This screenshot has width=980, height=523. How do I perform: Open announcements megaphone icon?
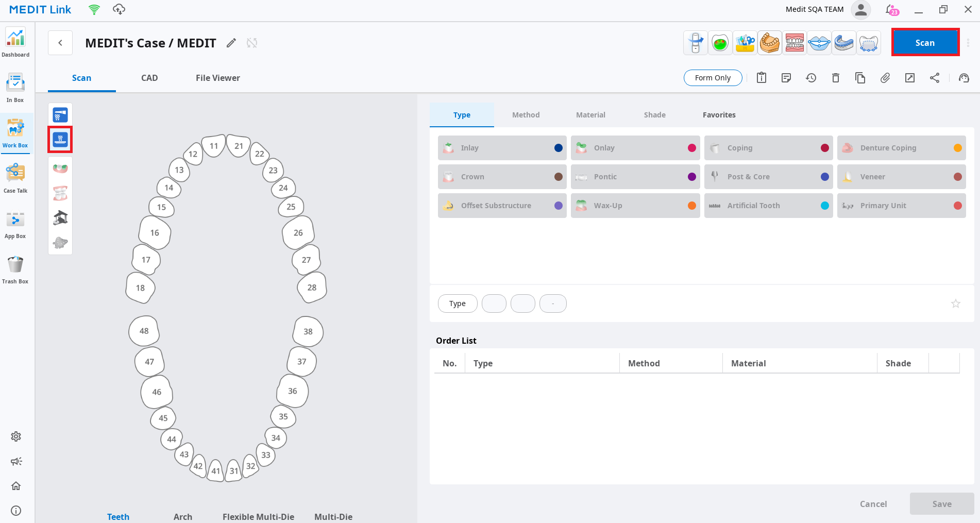click(16, 461)
